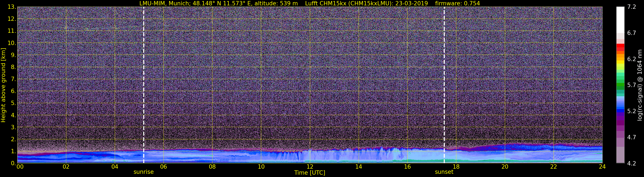The width and height of the screenshot is (644, 177).
Task: Click the '06' time axis tick label
Action: (164, 167)
